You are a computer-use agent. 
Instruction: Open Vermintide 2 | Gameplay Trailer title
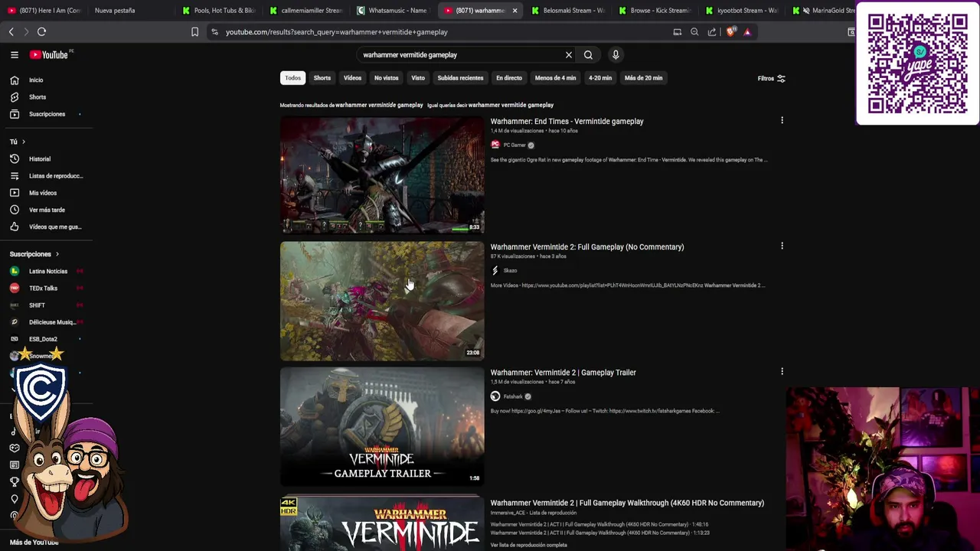pos(563,373)
